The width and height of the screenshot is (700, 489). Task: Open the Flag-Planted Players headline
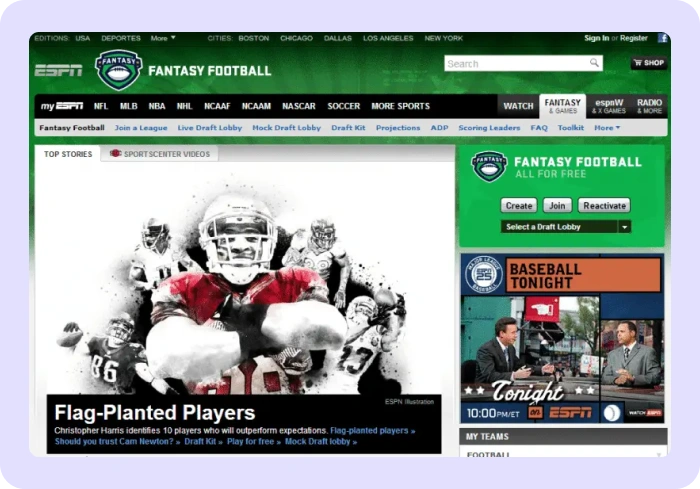tap(154, 413)
